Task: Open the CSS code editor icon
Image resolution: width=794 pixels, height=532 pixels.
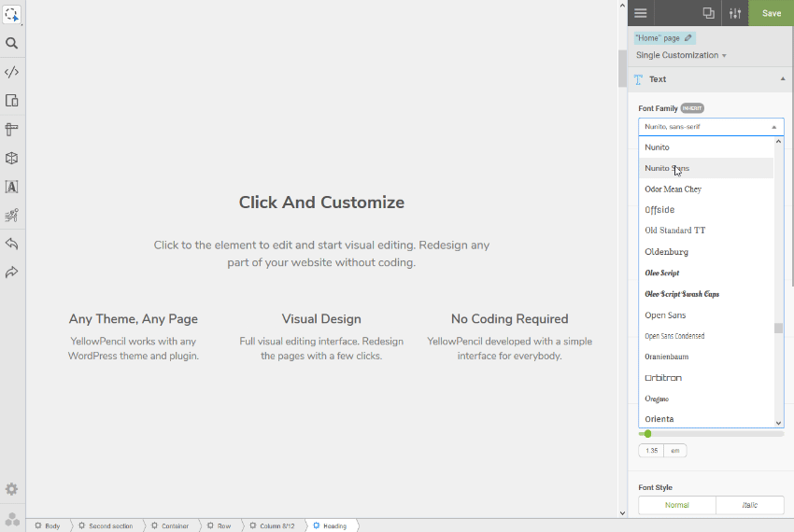Action: tap(11, 72)
